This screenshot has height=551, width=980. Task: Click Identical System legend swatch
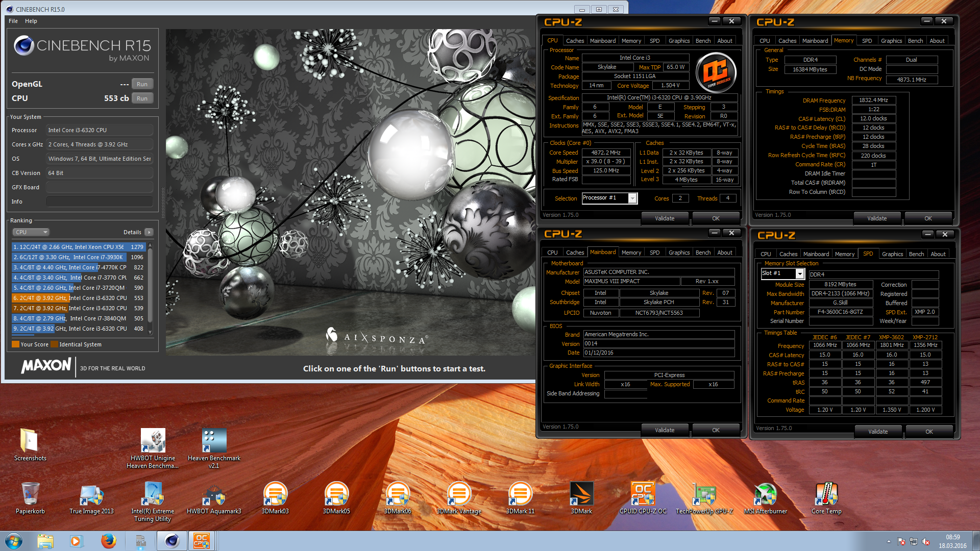click(54, 344)
